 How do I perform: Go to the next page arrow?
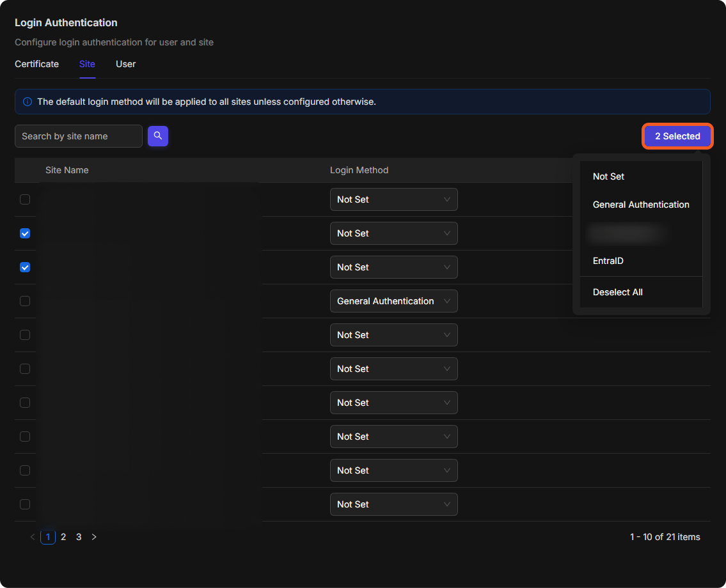coord(94,537)
